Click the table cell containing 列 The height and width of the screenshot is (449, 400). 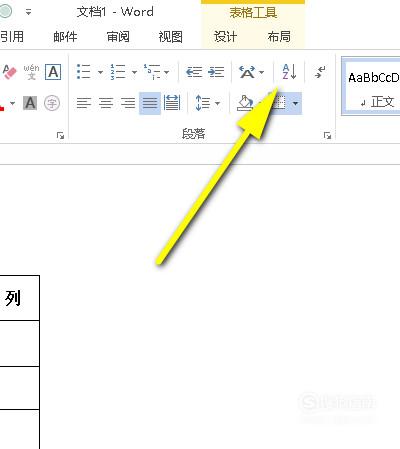[19, 298]
